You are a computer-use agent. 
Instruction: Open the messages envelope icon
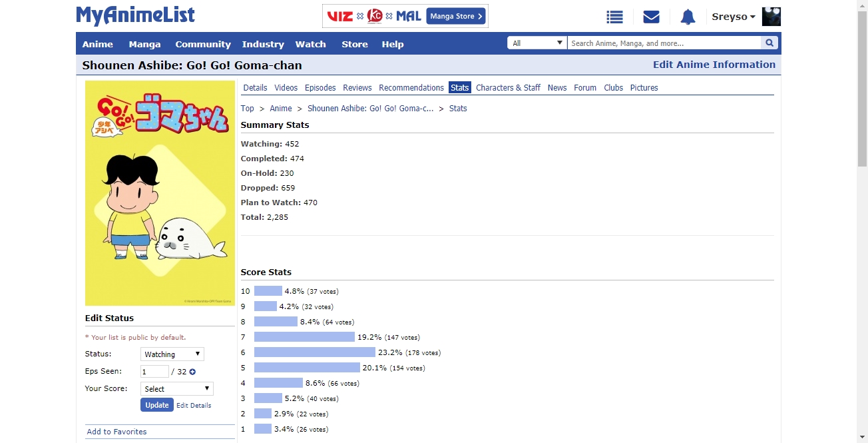[651, 17]
